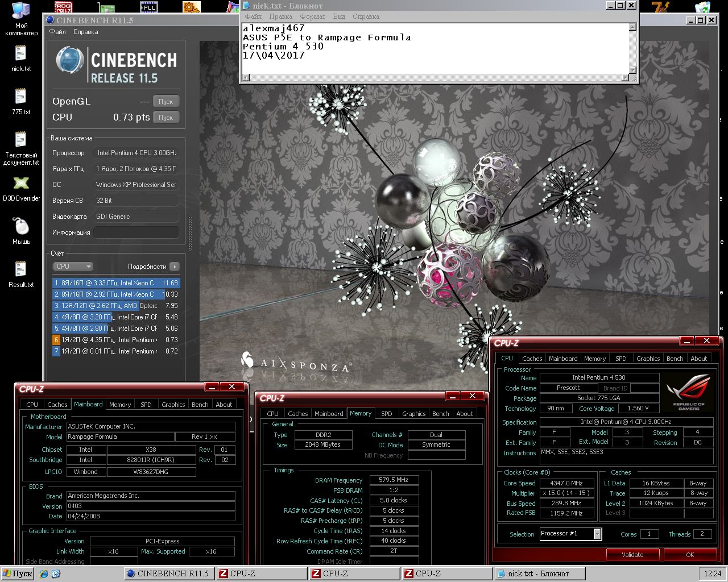Open Cinebench 'Файл' menu
Viewport: 728px width, 582px height.
pyautogui.click(x=57, y=32)
